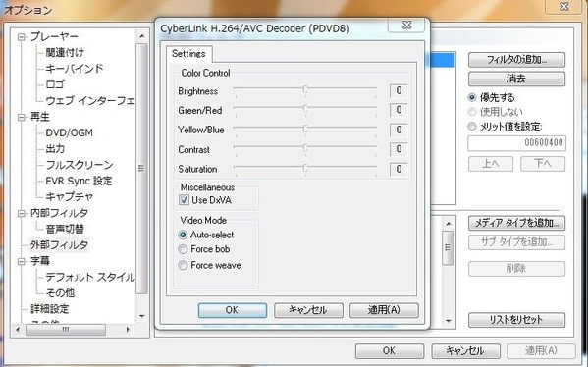Close the オプション window
The image size is (588, 367).
(564, 7)
